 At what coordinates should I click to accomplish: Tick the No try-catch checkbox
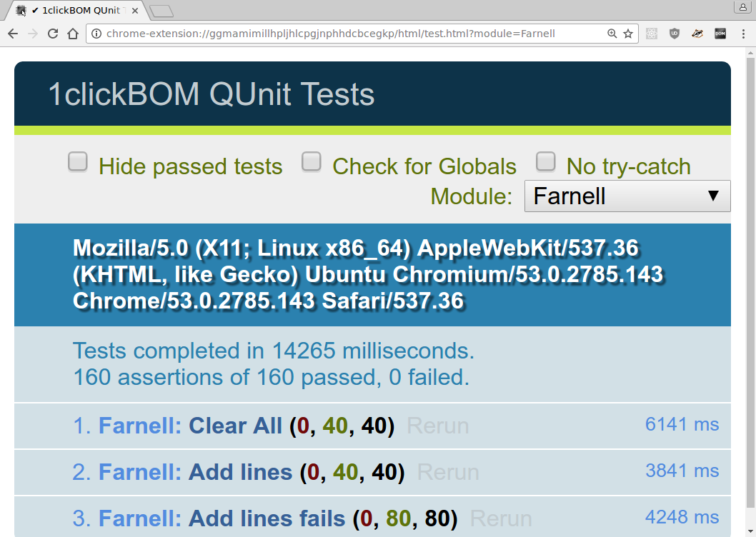[x=546, y=162]
